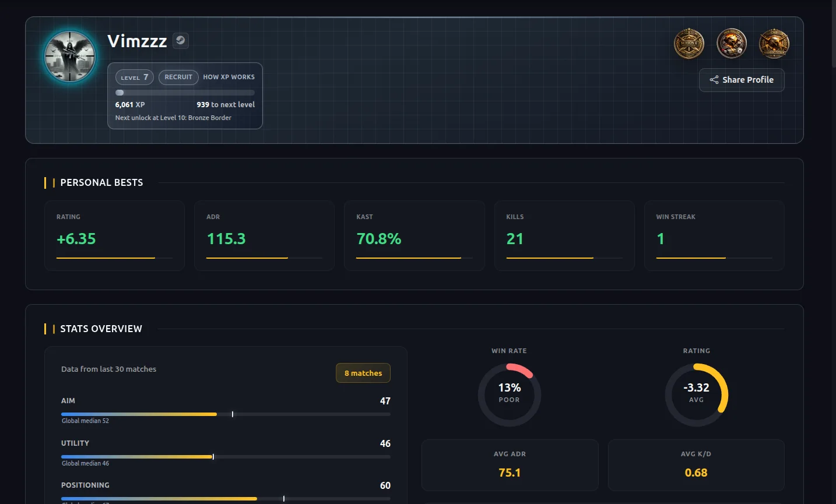The height and width of the screenshot is (504, 836).
Task: Click the Aim score bar
Action: (x=226, y=414)
